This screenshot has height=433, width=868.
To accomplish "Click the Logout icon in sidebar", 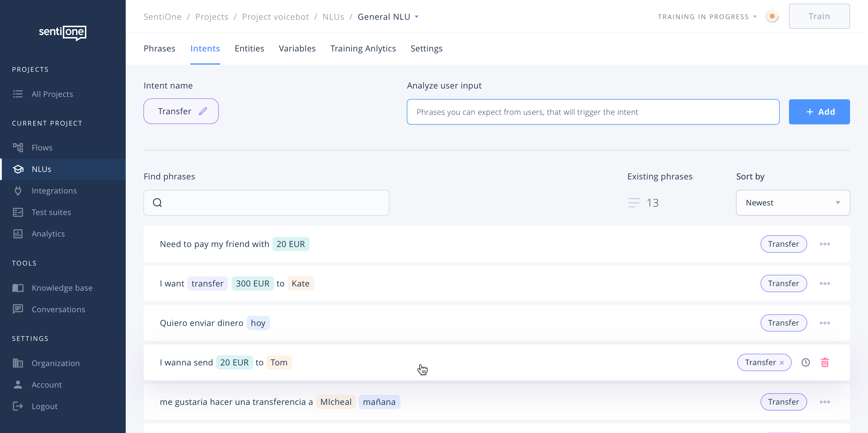I will pos(18,406).
